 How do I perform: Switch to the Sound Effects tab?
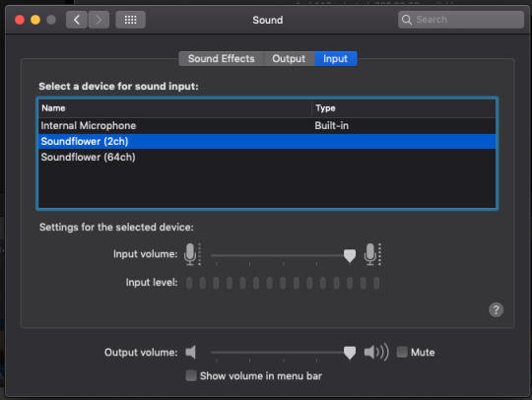point(222,59)
